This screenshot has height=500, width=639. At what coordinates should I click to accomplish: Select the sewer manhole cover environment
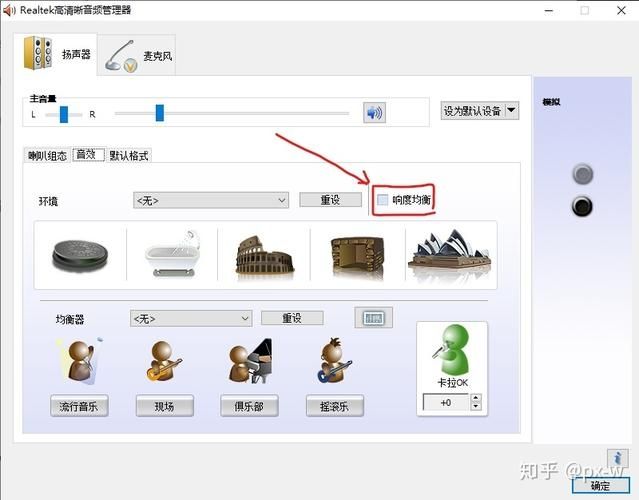tap(80, 255)
